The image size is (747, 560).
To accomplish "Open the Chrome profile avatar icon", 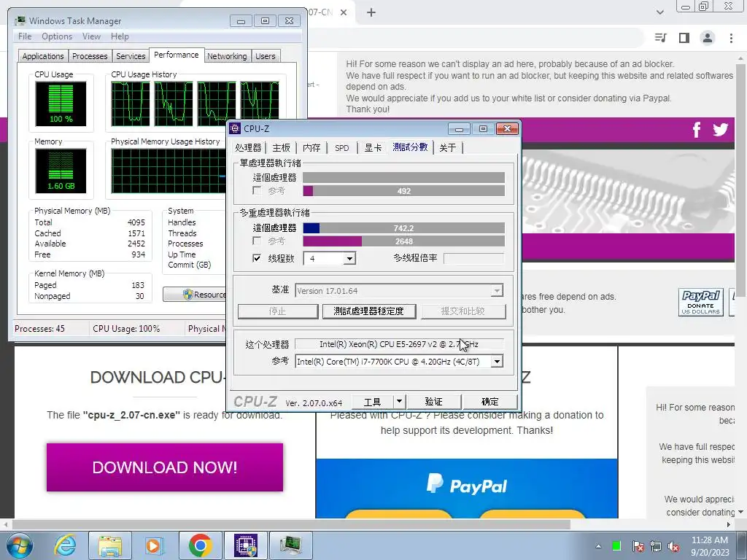I will pos(708,38).
